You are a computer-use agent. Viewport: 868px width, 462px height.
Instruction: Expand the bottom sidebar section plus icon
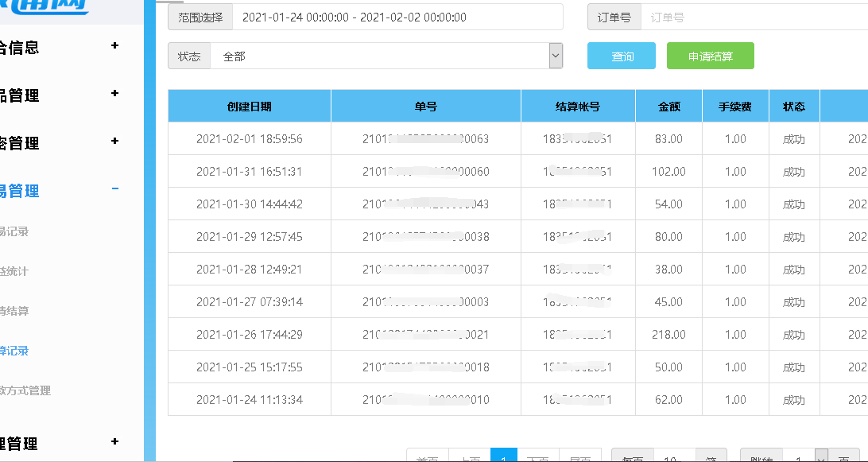114,442
